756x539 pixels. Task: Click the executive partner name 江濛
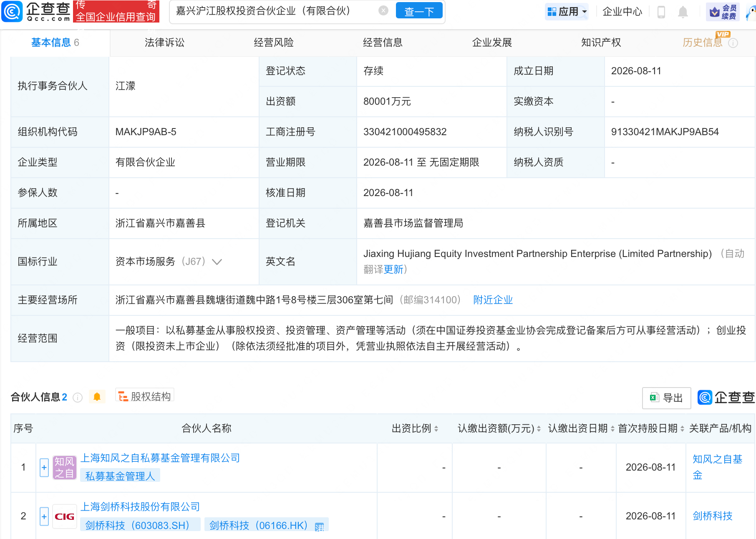[x=126, y=86]
